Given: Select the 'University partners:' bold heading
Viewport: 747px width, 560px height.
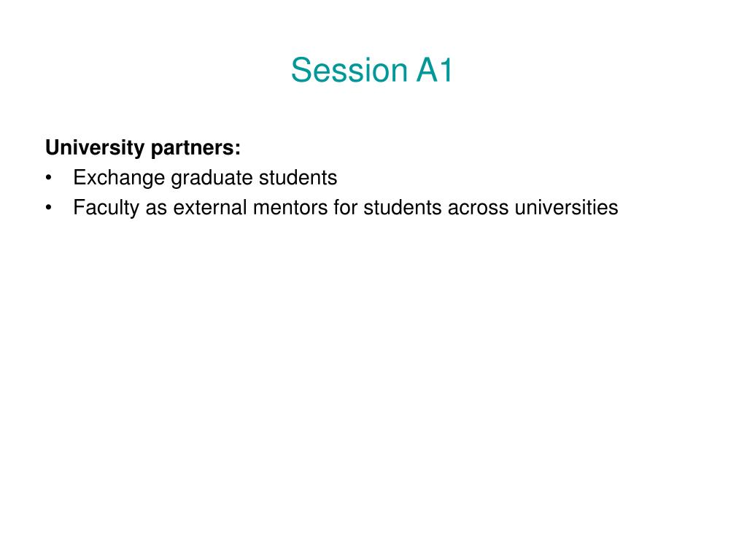Looking at the screenshot, I should pyautogui.click(x=143, y=147).
